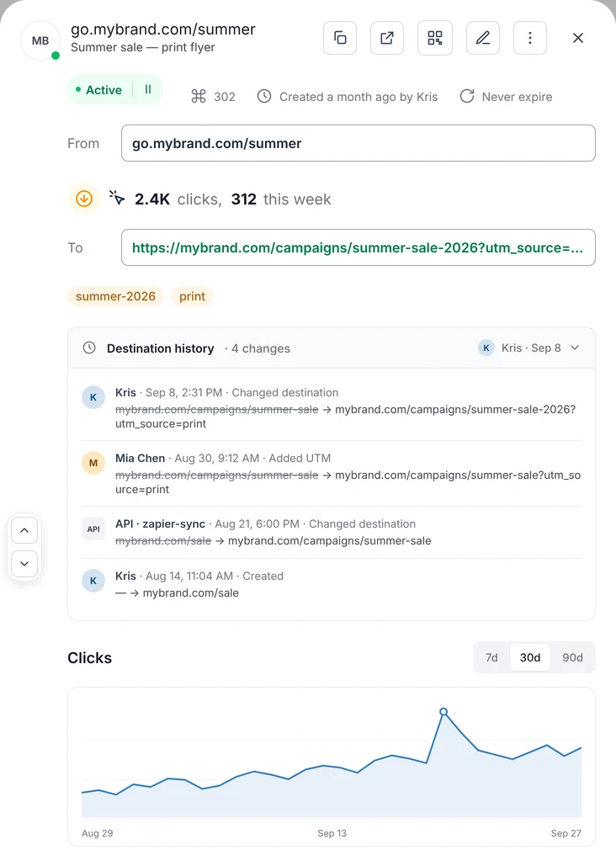Select the summer-2026 tag

[115, 296]
